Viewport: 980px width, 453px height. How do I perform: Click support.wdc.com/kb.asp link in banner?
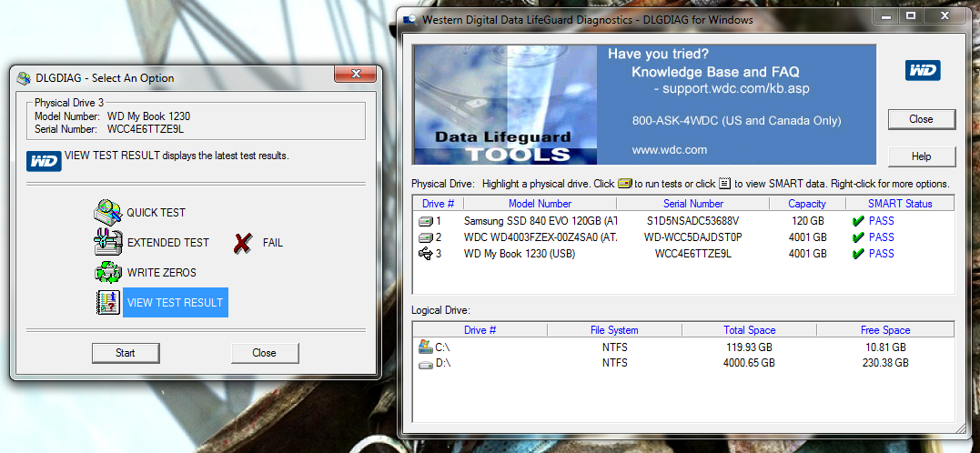736,89
